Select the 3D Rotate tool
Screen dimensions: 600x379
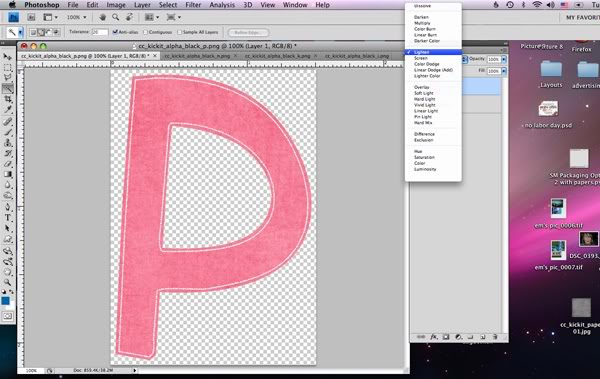coord(7,251)
